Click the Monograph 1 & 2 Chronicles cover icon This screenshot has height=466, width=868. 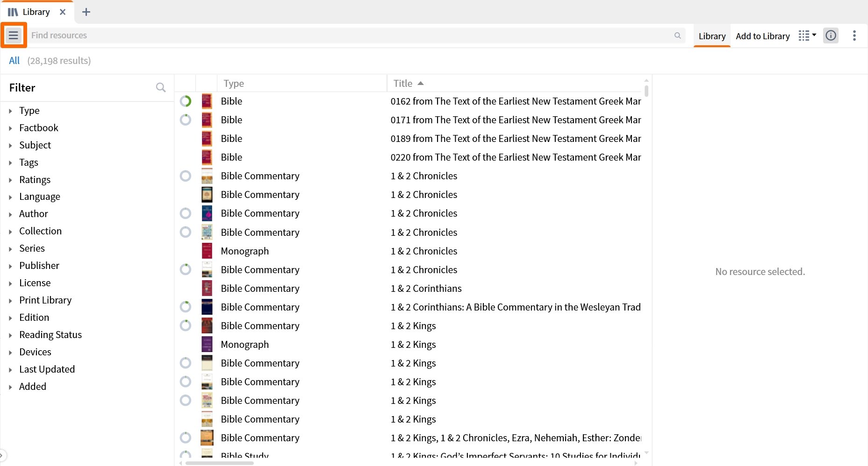pos(207,251)
